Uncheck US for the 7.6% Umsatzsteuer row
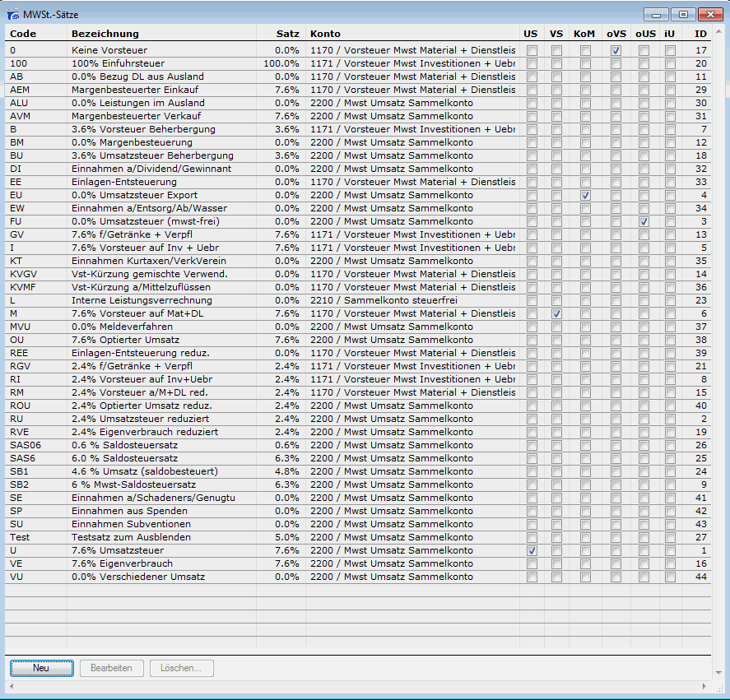The image size is (730, 700). (531, 550)
